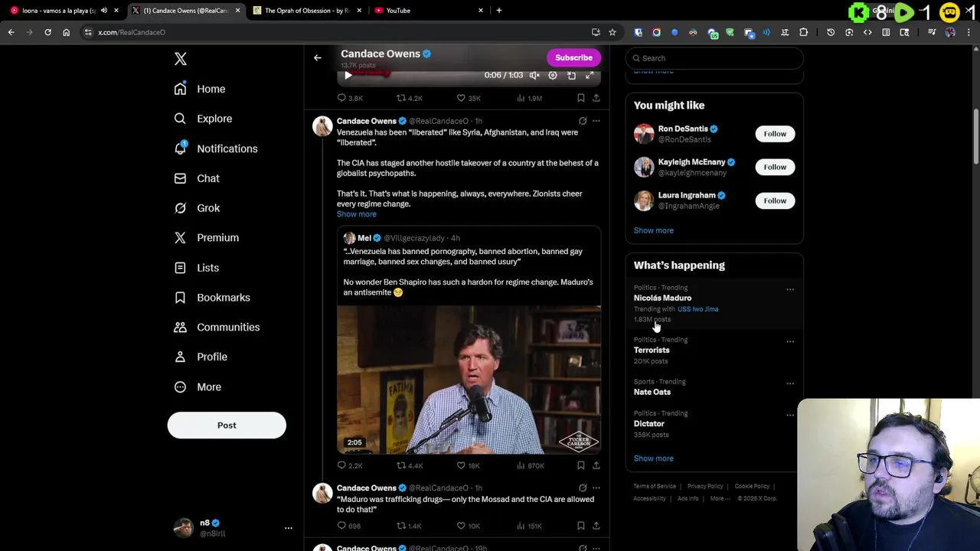Expand the More menu in sidebar

pyautogui.click(x=198, y=387)
